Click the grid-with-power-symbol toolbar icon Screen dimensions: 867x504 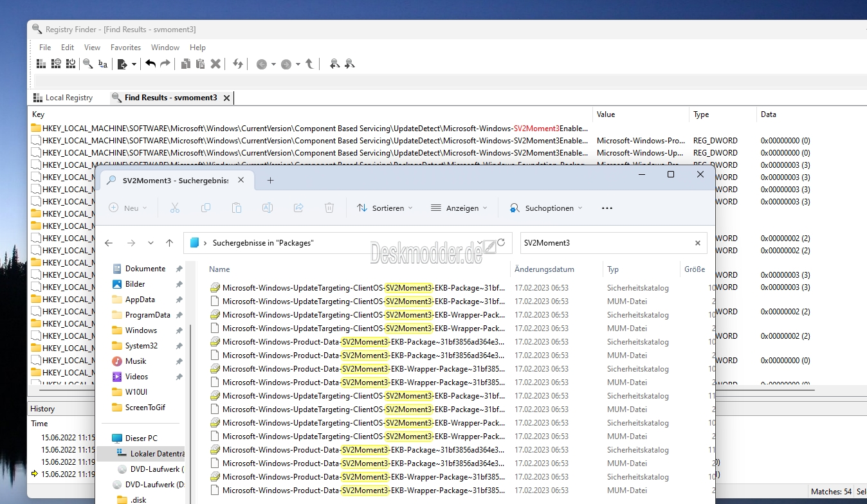(70, 64)
